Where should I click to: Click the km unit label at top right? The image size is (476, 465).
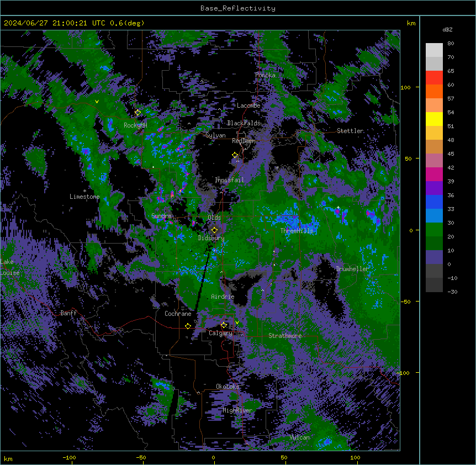(x=411, y=23)
